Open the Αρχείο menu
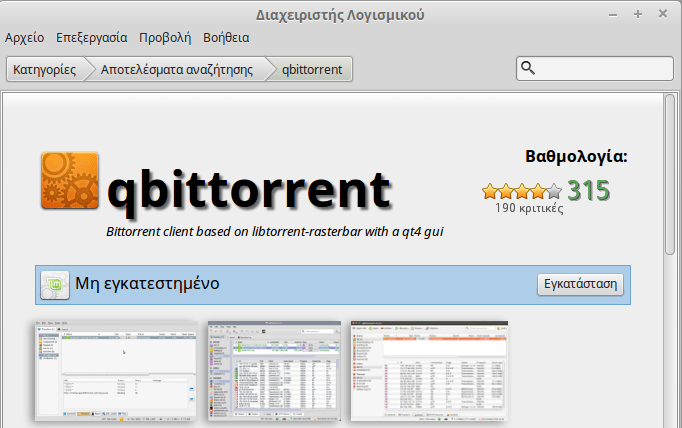Viewport: 682px width, 428px height. [24, 38]
